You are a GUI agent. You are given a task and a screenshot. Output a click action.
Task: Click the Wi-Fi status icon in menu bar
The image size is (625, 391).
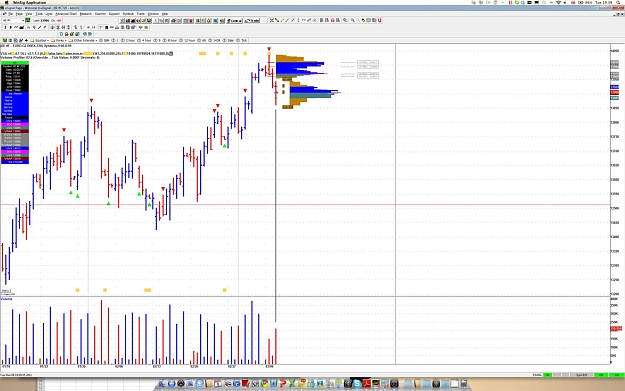pyautogui.click(x=558, y=2)
